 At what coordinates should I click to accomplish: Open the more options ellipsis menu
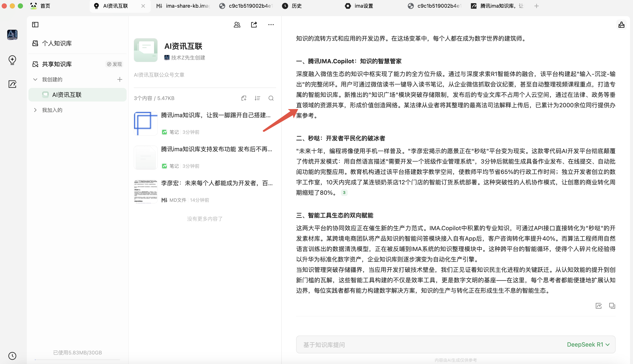[271, 24]
